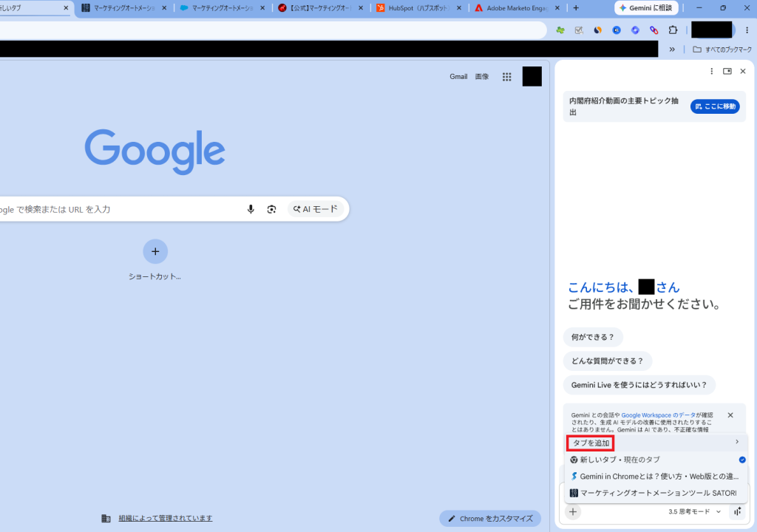Click the AI モード button
The height and width of the screenshot is (532, 757).
pos(315,209)
